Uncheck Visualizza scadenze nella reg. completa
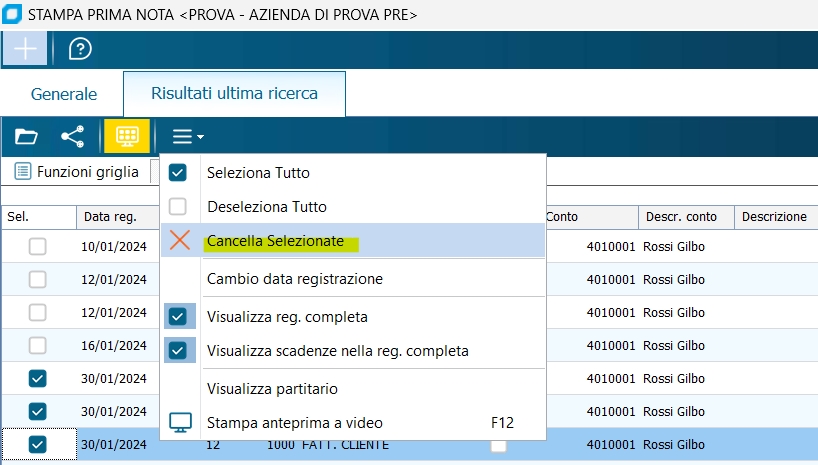The image size is (818, 465). point(178,351)
